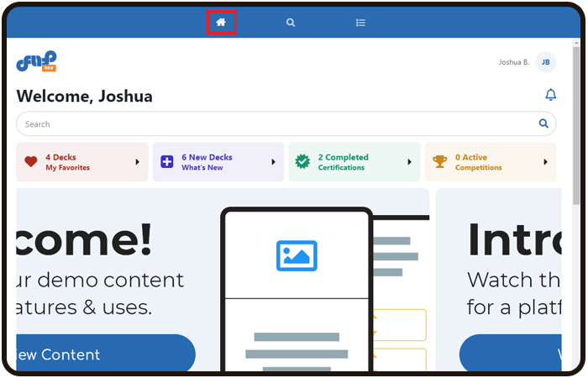
Task: Click the blue button on Intro banner
Action: click(511, 353)
